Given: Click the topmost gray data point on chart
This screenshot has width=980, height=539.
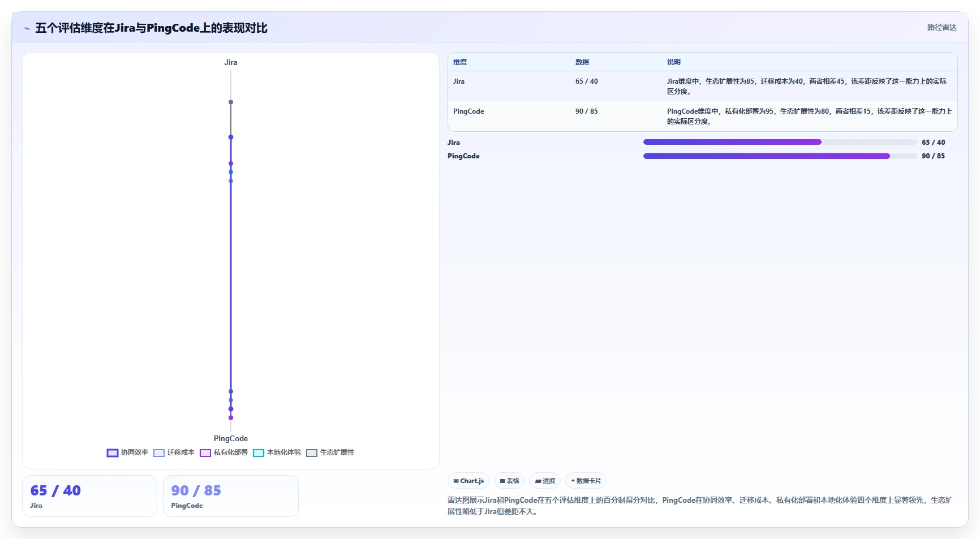Looking at the screenshot, I should point(231,102).
